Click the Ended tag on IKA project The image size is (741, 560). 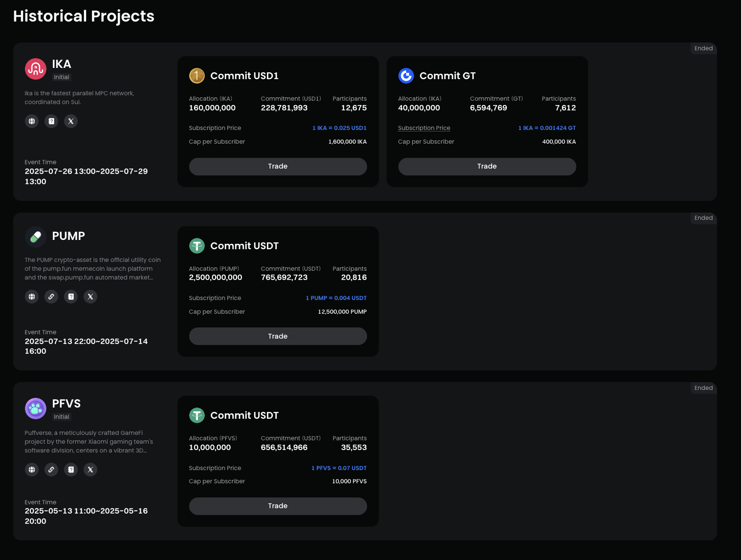[704, 48]
